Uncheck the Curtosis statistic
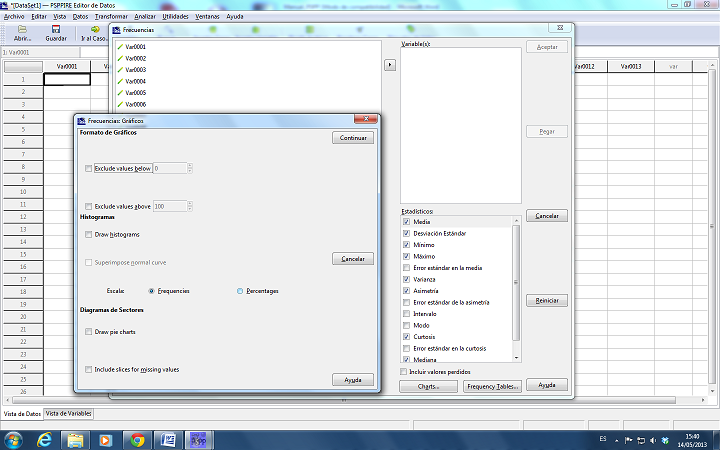Image resolution: width=720 pixels, height=450 pixels. point(406,337)
